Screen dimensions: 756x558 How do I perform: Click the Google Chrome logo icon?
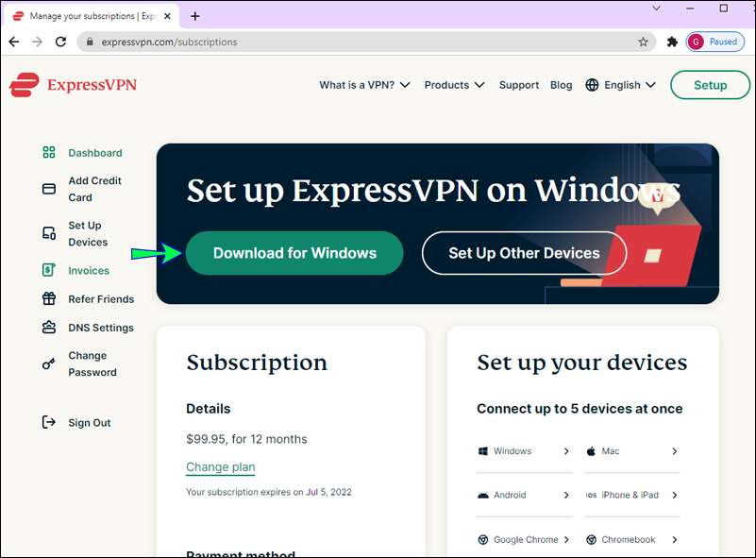coord(482,540)
